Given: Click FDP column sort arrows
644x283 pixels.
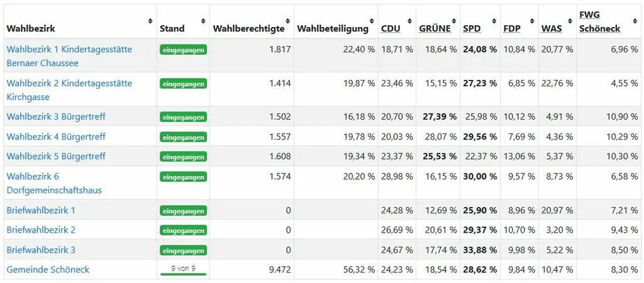Looking at the screenshot, I should coord(532,21).
